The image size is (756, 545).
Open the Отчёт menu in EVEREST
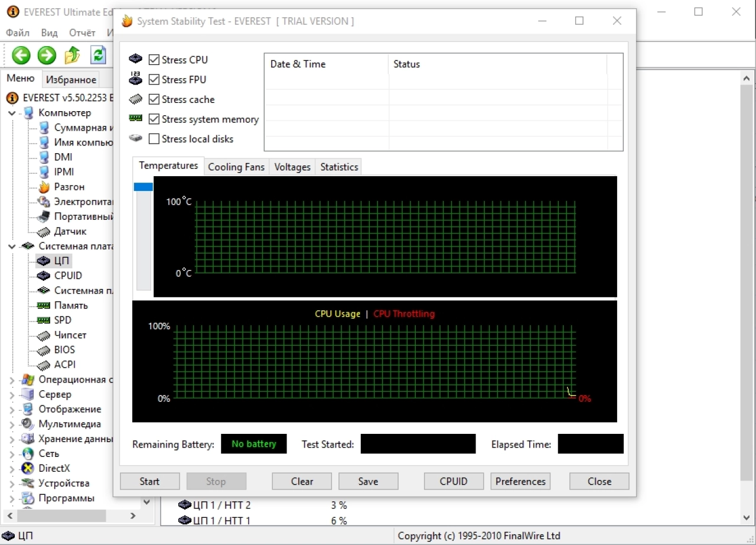[82, 33]
